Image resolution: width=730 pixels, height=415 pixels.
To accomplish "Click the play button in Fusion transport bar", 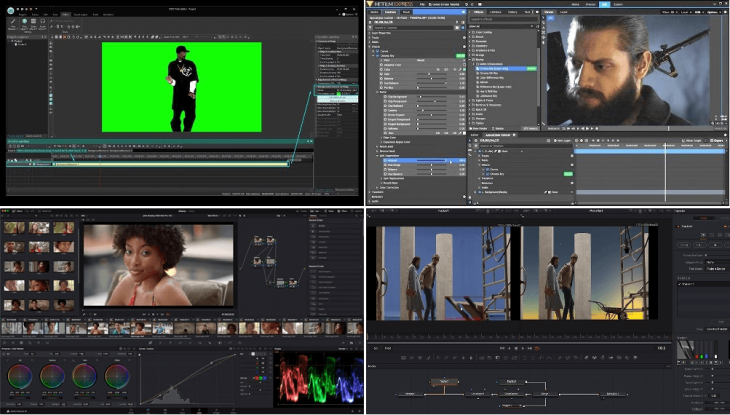I will [522, 348].
